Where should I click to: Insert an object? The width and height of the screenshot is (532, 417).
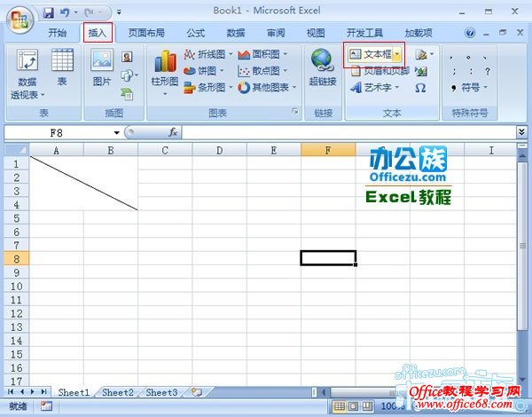click(421, 71)
